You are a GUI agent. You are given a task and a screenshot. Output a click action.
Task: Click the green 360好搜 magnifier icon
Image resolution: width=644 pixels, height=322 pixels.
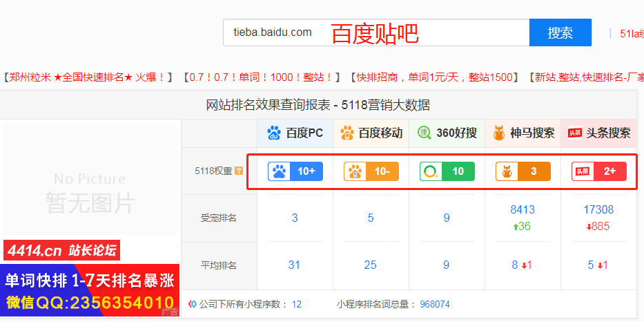click(425, 133)
